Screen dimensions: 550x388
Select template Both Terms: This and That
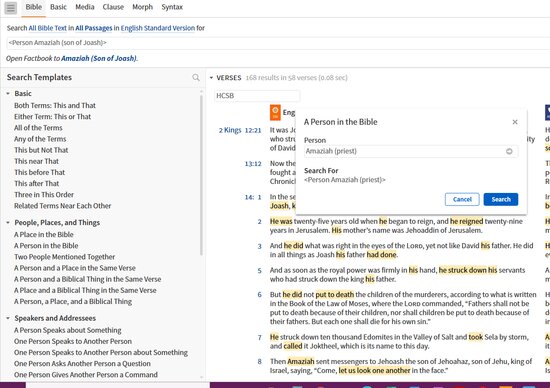(55, 105)
